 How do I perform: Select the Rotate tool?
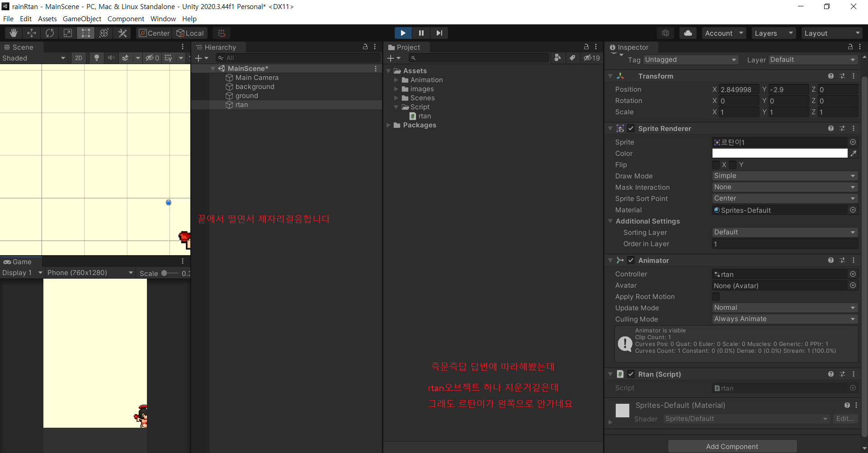click(50, 33)
